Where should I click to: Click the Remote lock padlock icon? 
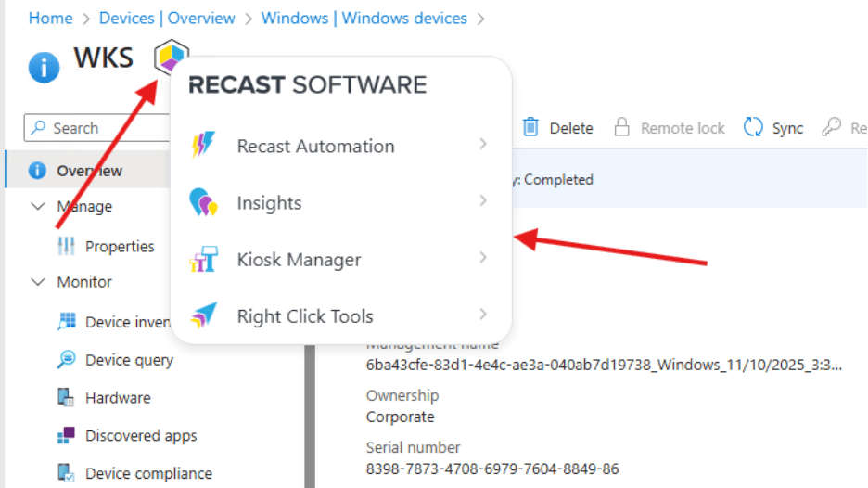(x=621, y=127)
